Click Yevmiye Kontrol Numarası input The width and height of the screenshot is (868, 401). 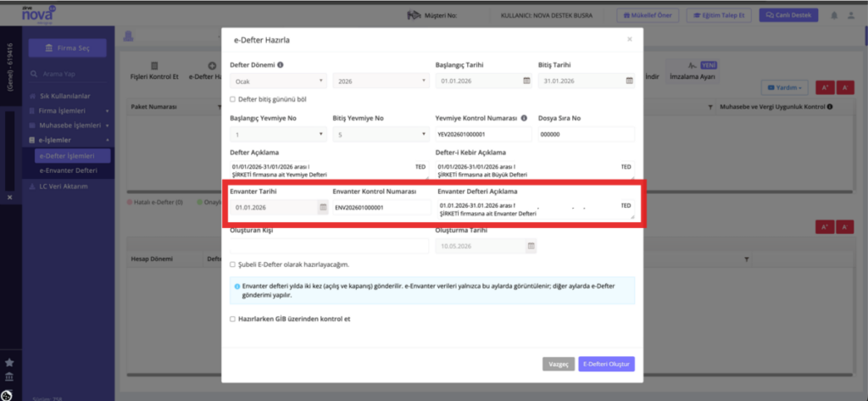[x=483, y=134]
